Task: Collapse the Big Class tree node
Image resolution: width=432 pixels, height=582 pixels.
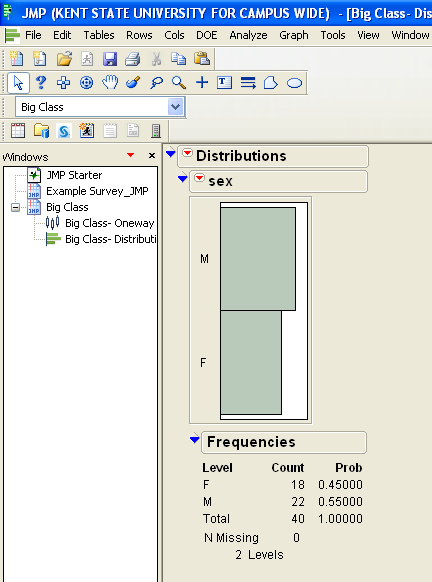Action: coord(16,207)
